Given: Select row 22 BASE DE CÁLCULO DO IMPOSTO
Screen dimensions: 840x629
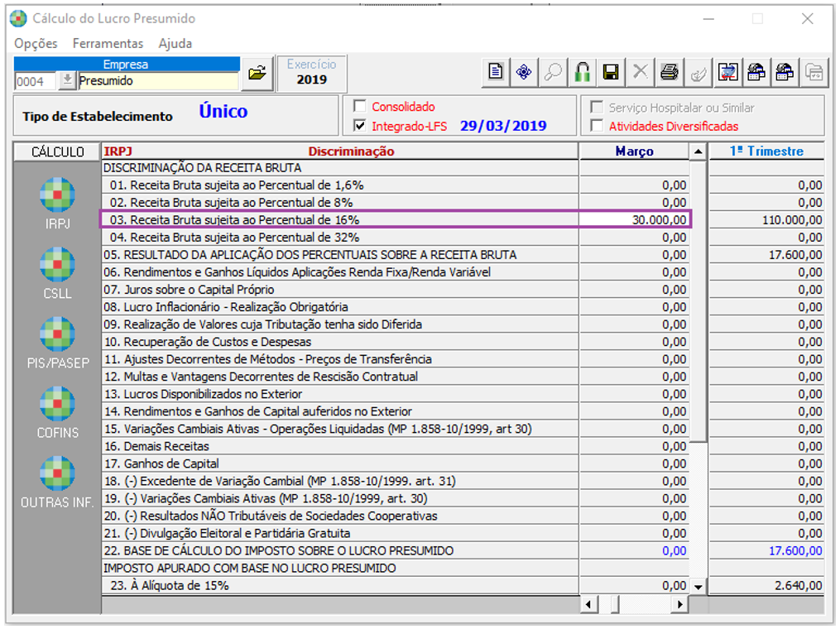Looking at the screenshot, I should pos(340,550).
